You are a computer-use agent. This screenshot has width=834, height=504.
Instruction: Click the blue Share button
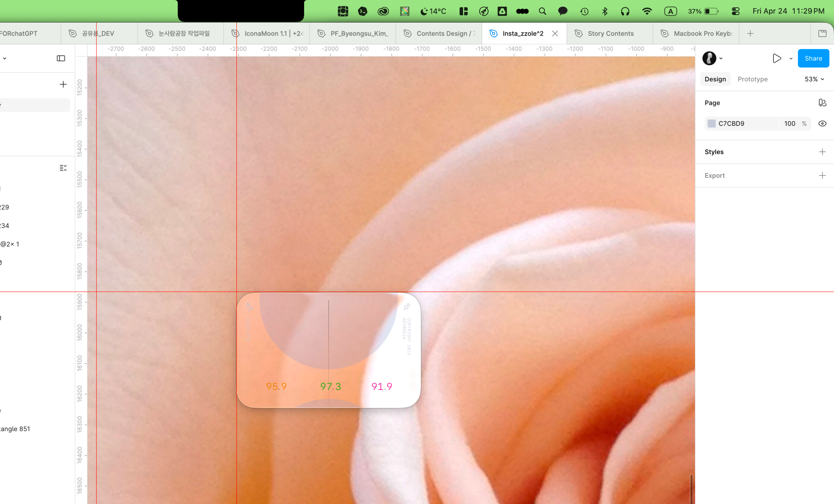(x=813, y=59)
